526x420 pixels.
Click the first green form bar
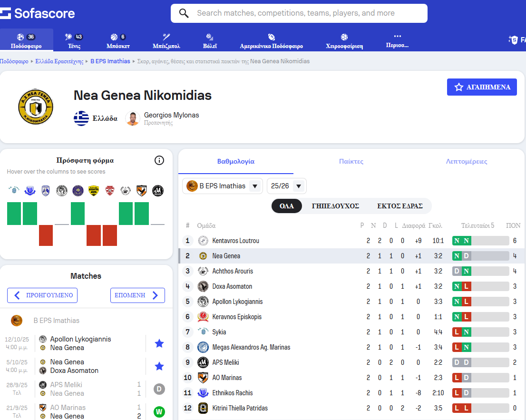[x=14, y=214]
